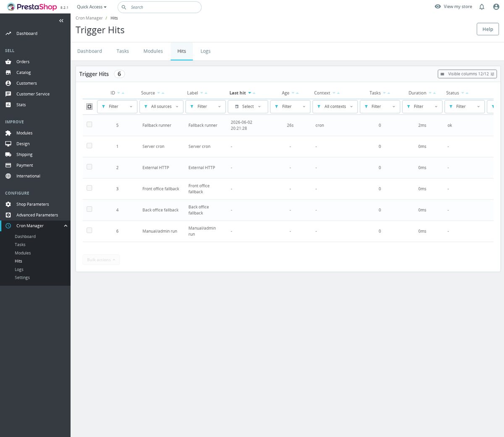This screenshot has height=437, width=504.
Task: Click the International globe icon
Action: pyautogui.click(x=8, y=176)
